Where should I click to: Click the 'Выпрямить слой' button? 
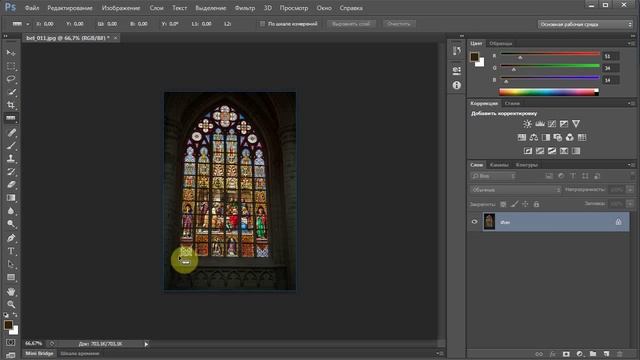point(351,24)
